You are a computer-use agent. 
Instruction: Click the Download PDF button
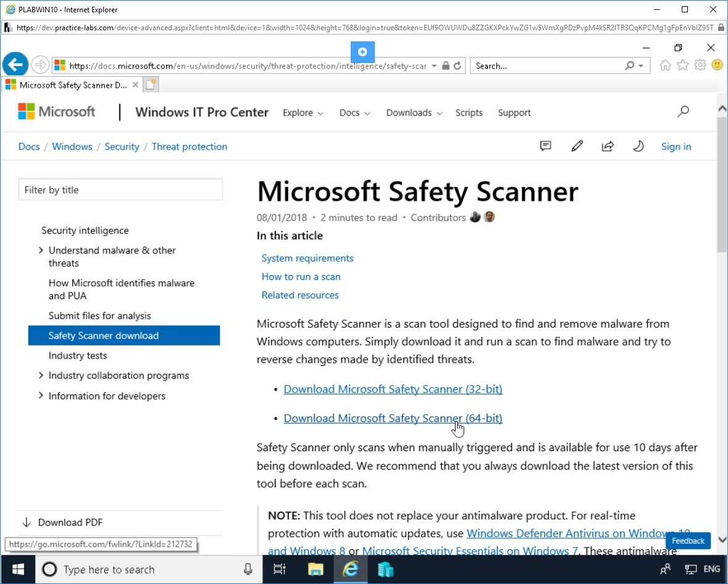click(x=62, y=523)
